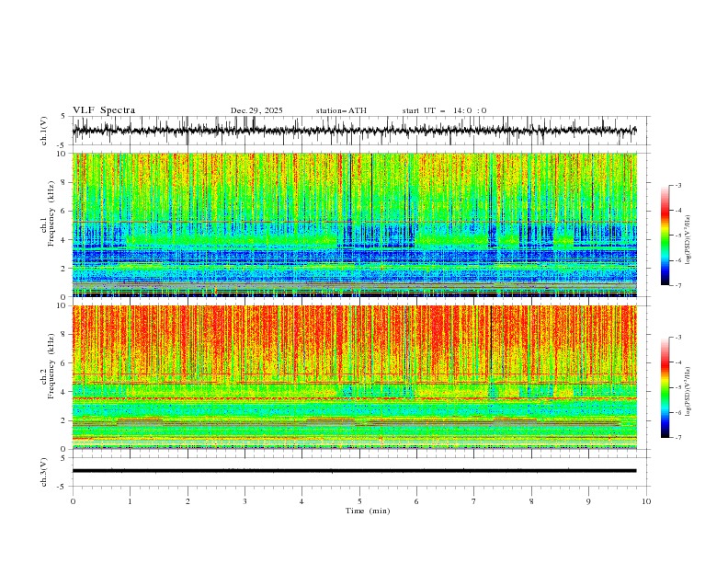This screenshot has height=563, width=728.
Task: Click the "ch.3(V)" axis label
Action: coord(44,472)
